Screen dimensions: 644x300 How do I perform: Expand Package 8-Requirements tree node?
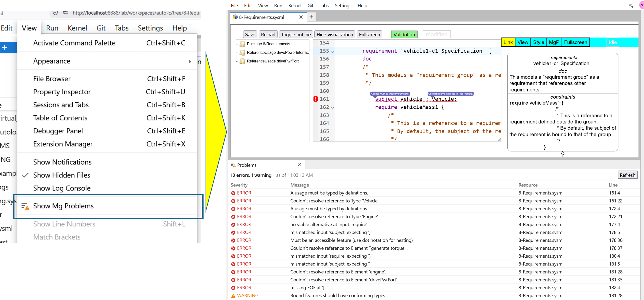click(237, 44)
